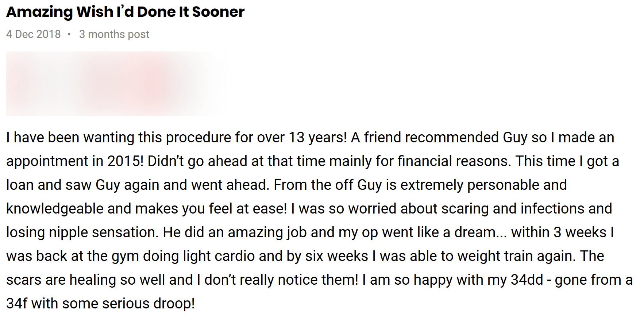Screen dimensions: 644x319
Task: Select the '3 months post' label
Action: [x=114, y=34]
